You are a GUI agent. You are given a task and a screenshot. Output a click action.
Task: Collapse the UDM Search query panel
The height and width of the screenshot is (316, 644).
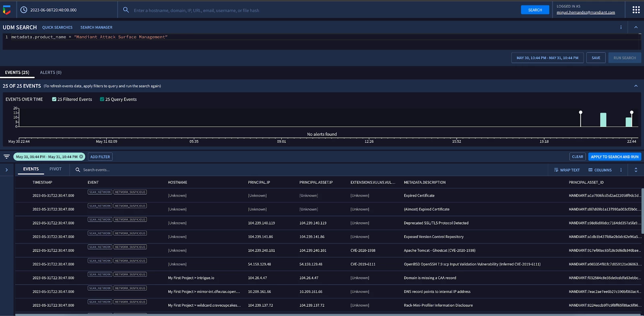[x=636, y=27]
